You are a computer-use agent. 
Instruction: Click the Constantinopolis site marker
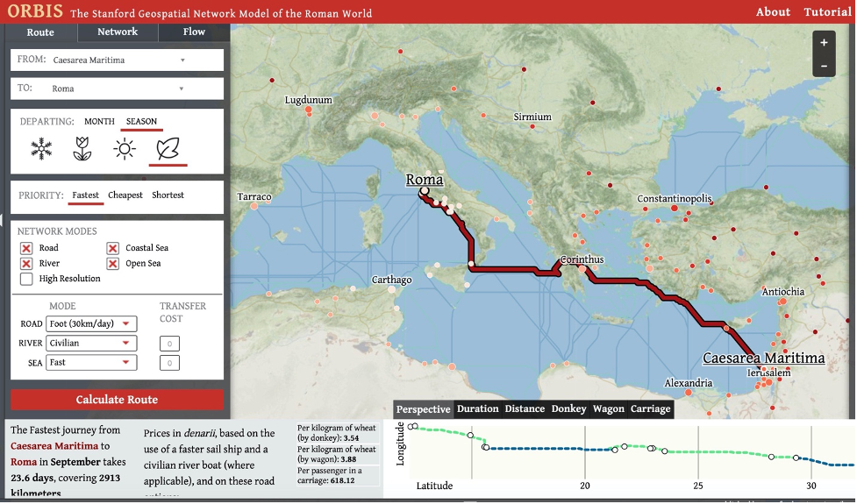coord(675,208)
